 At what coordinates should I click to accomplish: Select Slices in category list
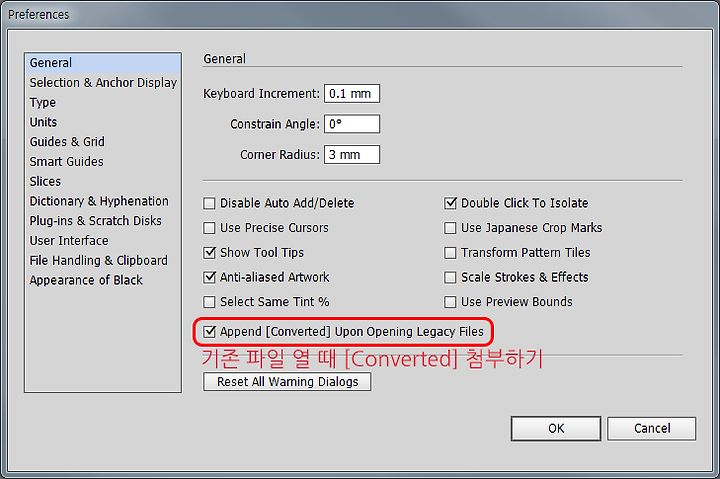[103, 181]
